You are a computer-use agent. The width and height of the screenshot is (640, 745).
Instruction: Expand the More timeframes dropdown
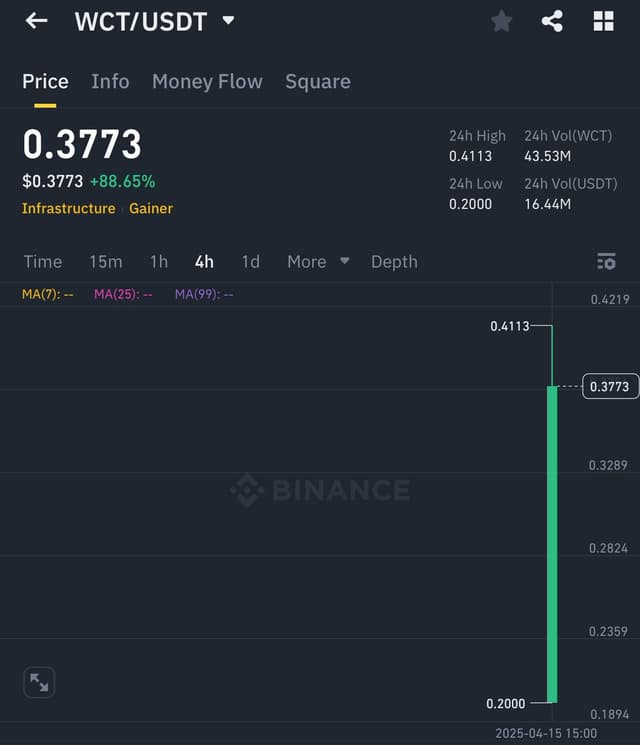click(318, 261)
